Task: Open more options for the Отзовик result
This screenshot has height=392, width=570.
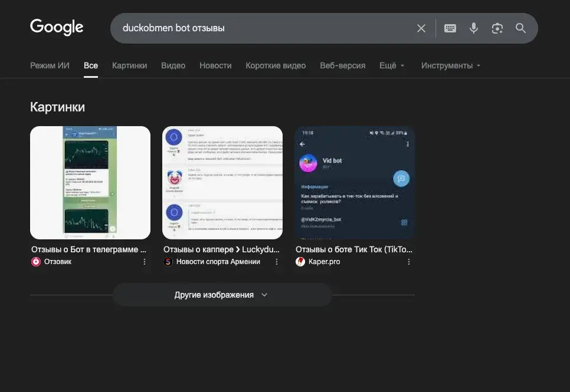Action: coord(145,262)
